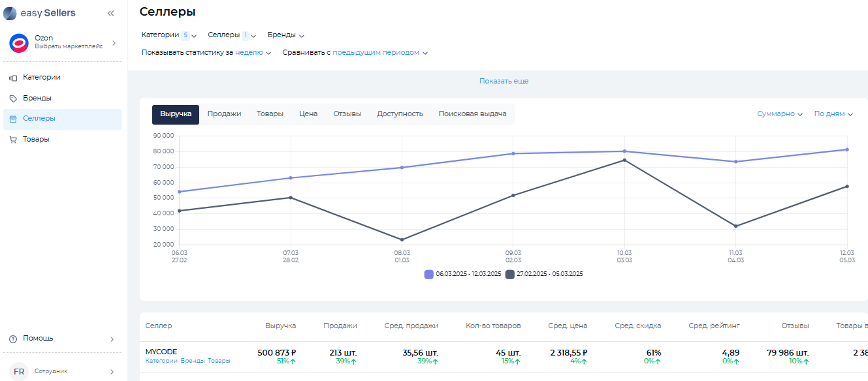
Task: Click the Помощь question mark icon
Action: tap(13, 339)
